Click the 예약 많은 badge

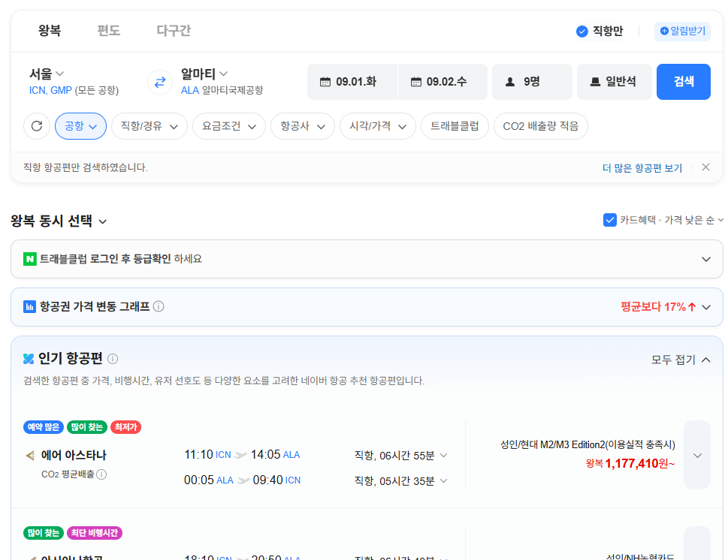click(44, 427)
